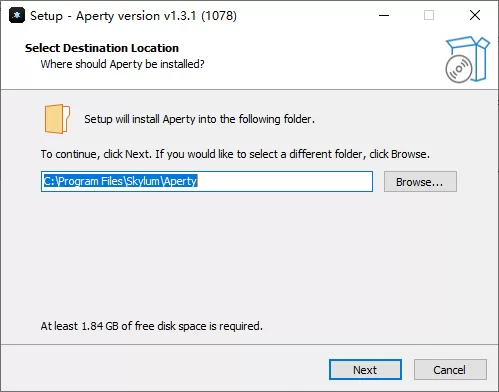Click empty space inside destination path field
Viewport: 499px width, 392px height.
tap(285, 182)
